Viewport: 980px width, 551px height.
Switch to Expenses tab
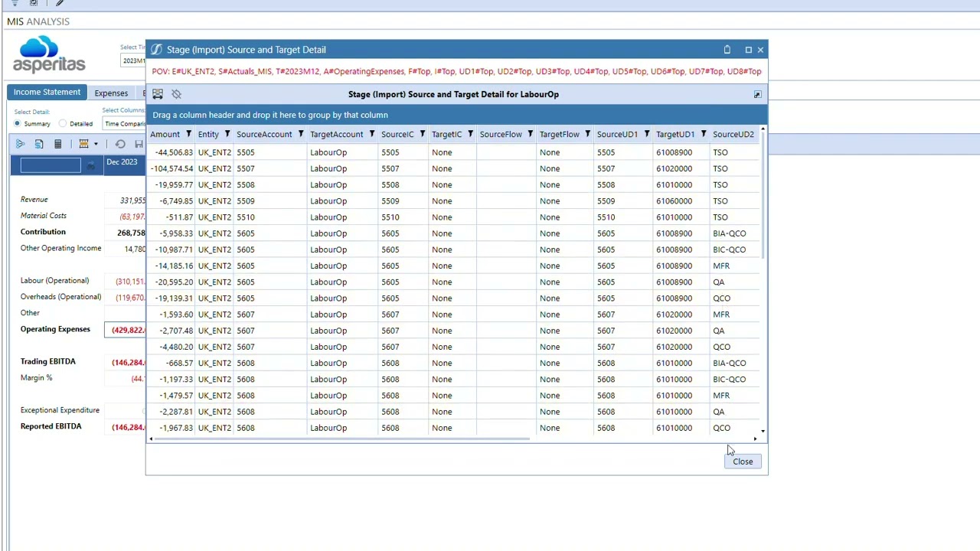click(111, 93)
